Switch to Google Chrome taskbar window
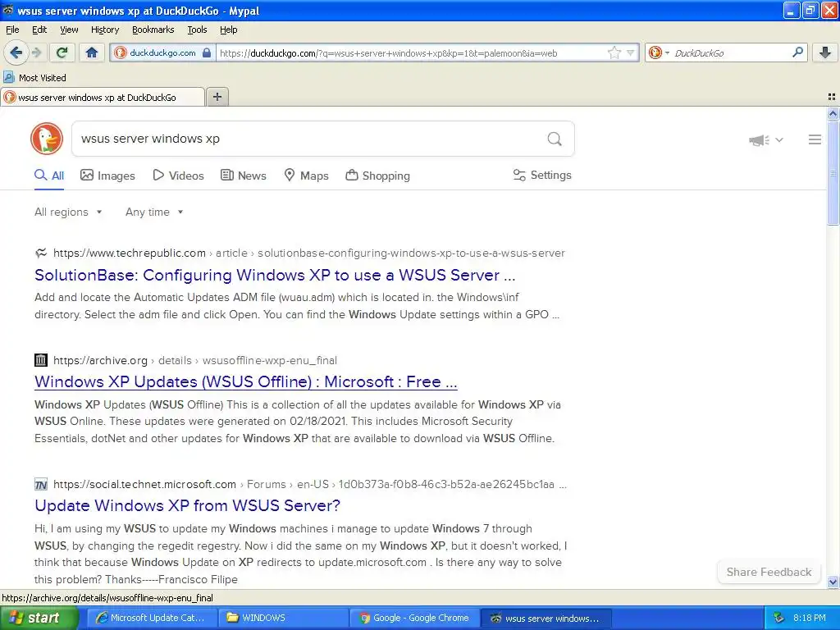This screenshot has width=840, height=630. (x=414, y=619)
